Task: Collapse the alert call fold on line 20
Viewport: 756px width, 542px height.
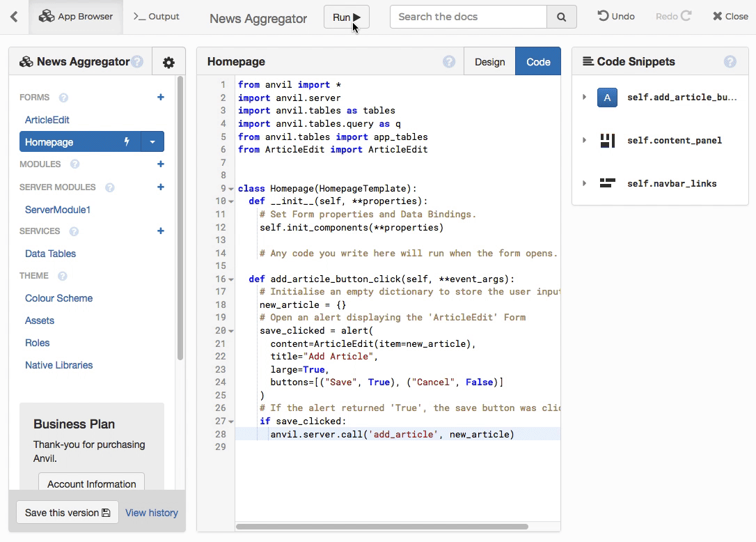Action: click(231, 331)
